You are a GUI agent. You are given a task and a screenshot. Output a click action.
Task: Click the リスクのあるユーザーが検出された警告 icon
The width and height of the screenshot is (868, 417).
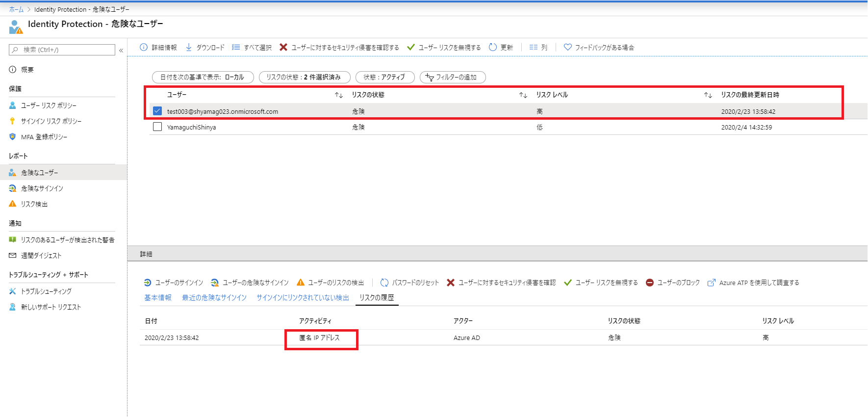pyautogui.click(x=13, y=240)
